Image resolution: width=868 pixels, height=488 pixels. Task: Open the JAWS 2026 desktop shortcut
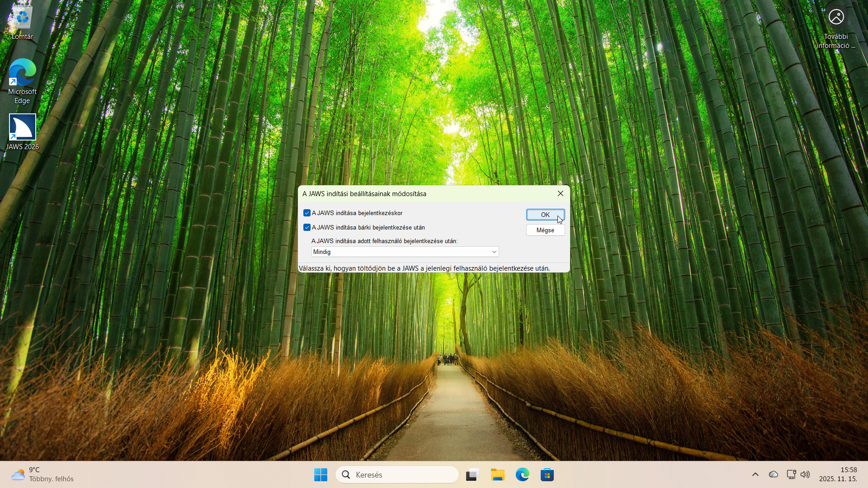coord(22,131)
